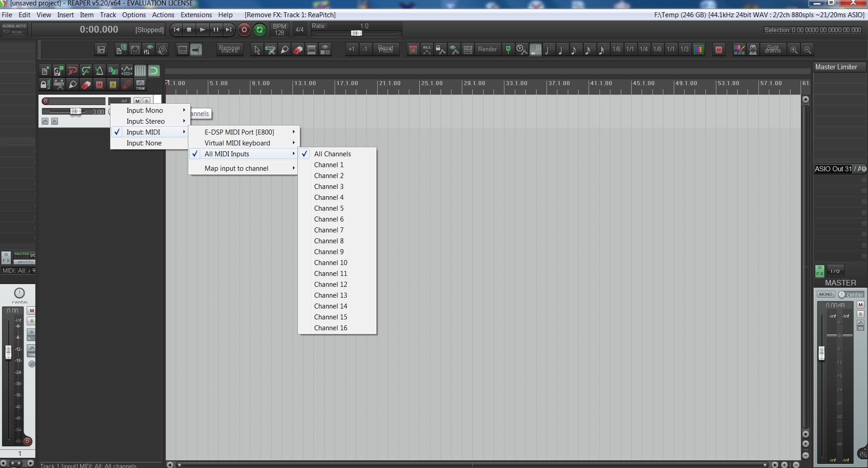Click the BPM 128 tempo field
The image size is (868, 468).
tap(279, 30)
